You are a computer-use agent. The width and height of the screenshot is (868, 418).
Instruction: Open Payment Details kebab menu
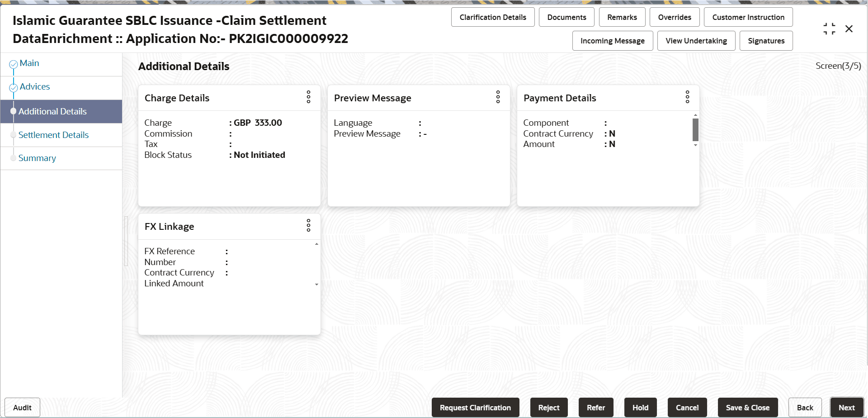click(x=688, y=97)
